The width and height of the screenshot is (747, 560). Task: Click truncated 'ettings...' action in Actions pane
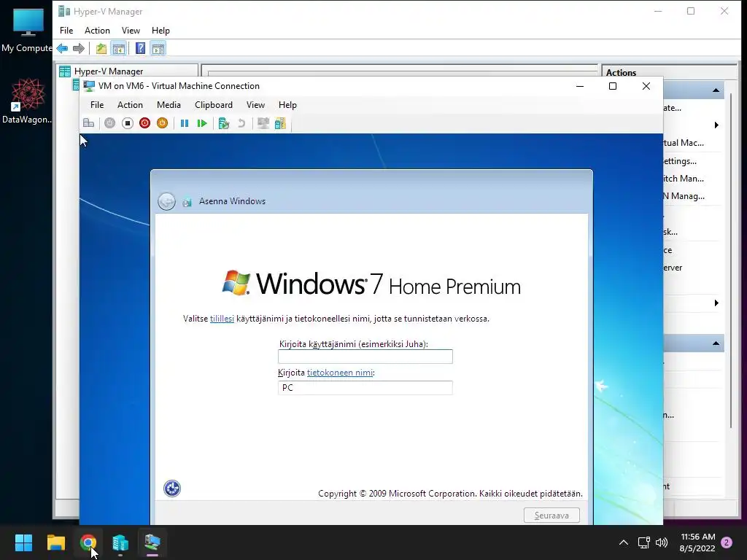point(681,161)
